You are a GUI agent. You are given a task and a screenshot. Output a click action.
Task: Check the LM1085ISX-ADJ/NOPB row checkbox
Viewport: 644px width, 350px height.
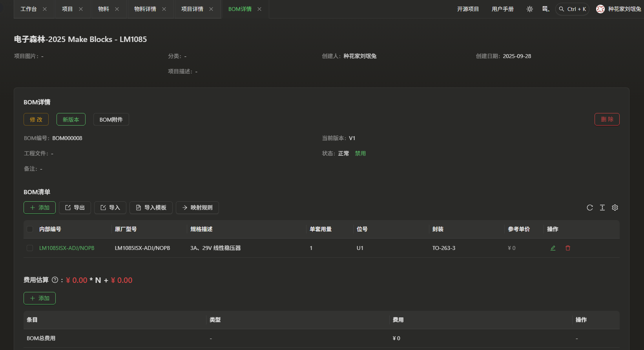(x=30, y=248)
